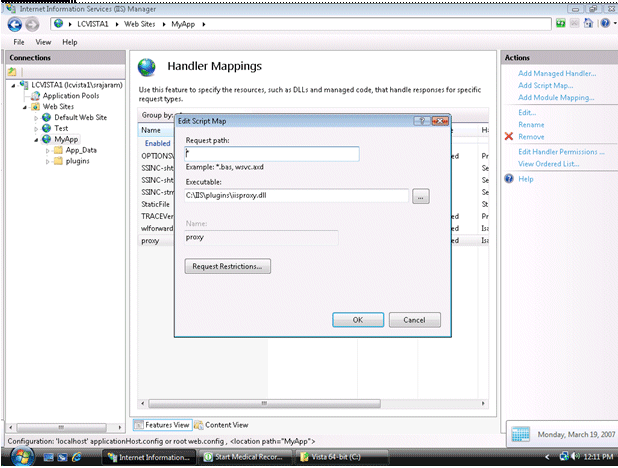Click the globe icon in the address bar
The height and width of the screenshot is (468, 618).
click(58, 24)
